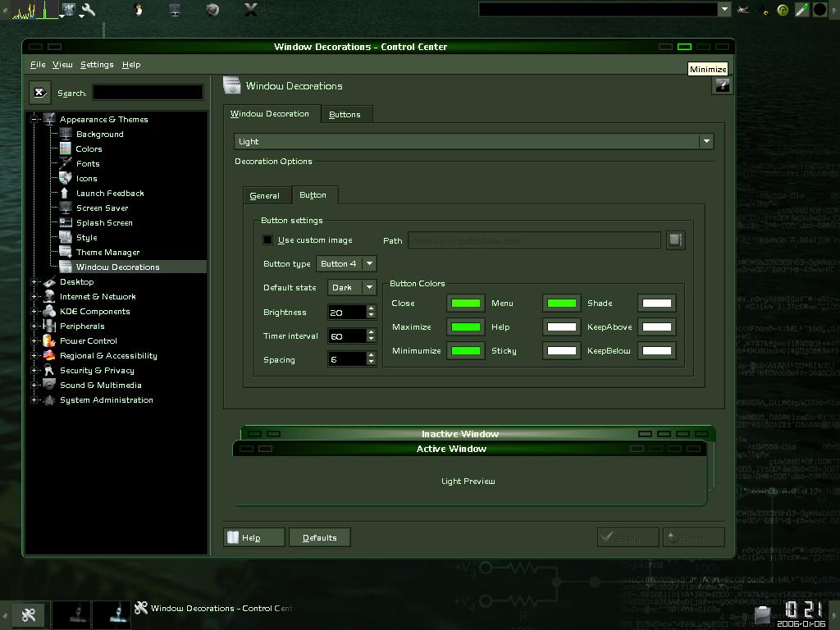
Task: Click the System Administration icon
Action: click(x=49, y=399)
